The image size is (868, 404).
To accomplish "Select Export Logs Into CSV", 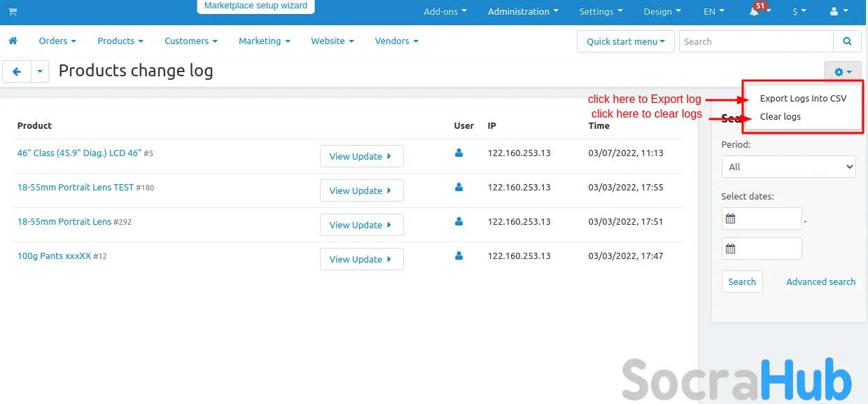I will tap(803, 99).
